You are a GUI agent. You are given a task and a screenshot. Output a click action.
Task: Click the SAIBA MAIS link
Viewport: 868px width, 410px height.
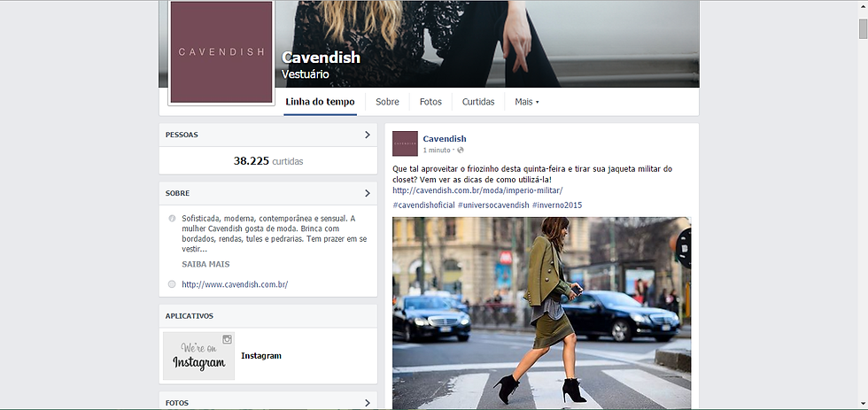pos(205,265)
